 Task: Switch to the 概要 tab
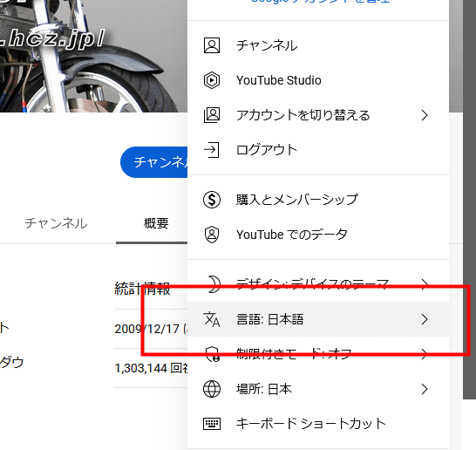click(156, 223)
